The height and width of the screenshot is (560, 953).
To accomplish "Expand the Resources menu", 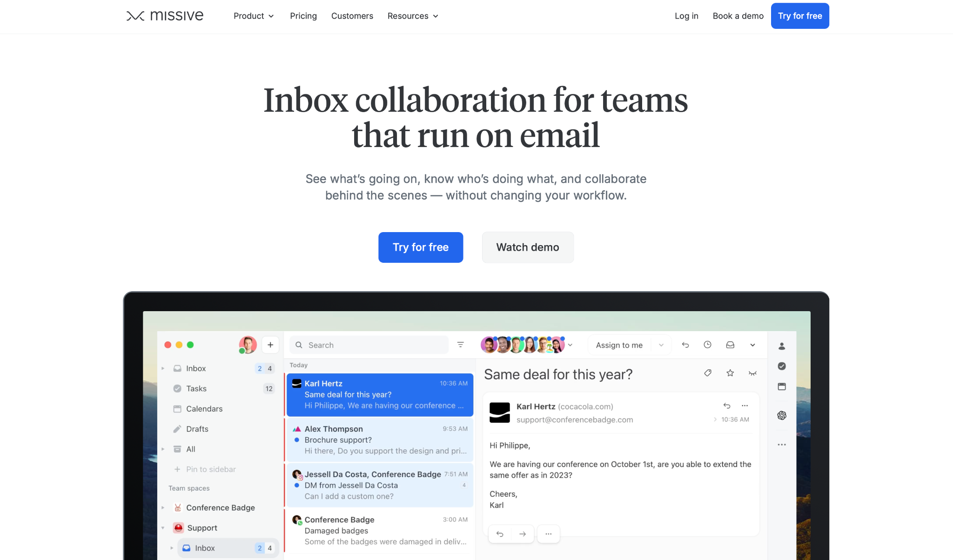I will [413, 16].
